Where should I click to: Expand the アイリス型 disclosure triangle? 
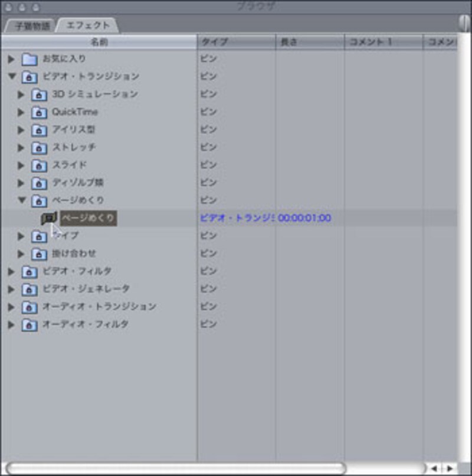click(22, 130)
